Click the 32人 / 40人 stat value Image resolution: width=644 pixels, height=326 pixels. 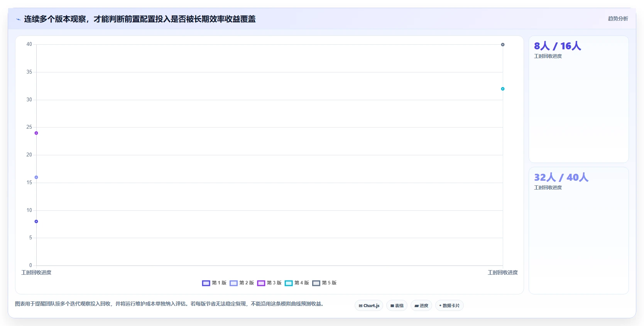click(561, 177)
